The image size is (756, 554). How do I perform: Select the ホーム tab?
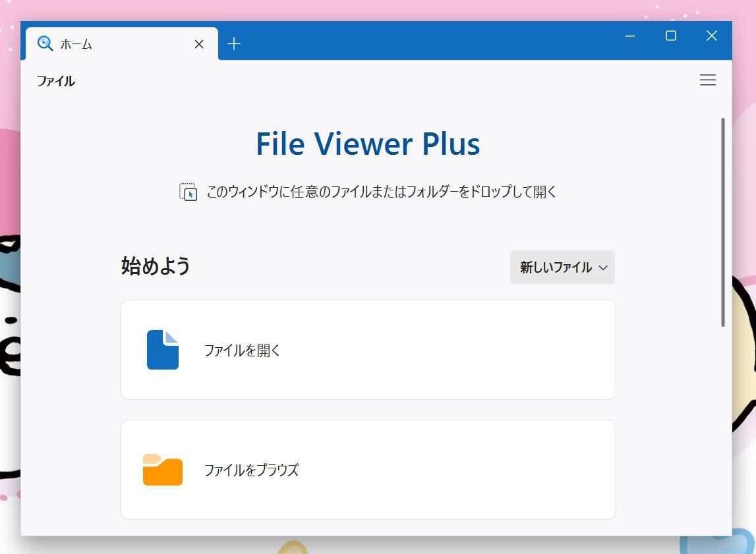[x=121, y=44]
